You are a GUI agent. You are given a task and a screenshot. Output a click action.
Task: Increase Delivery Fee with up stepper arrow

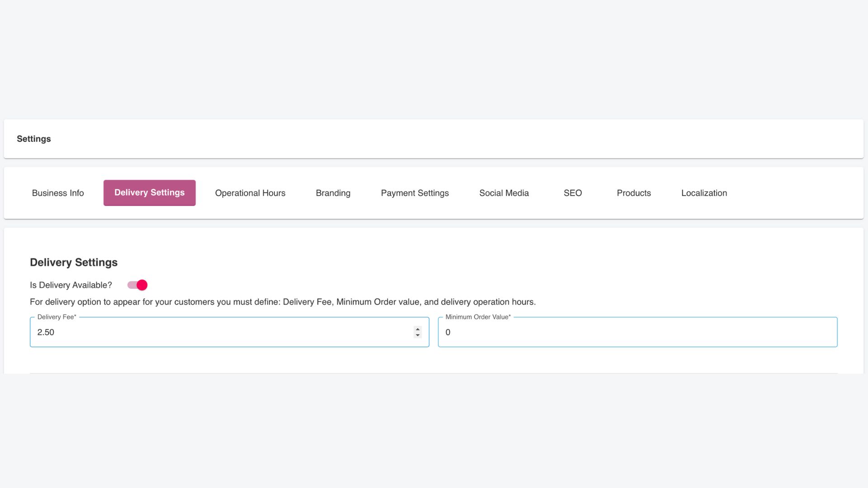(417, 329)
